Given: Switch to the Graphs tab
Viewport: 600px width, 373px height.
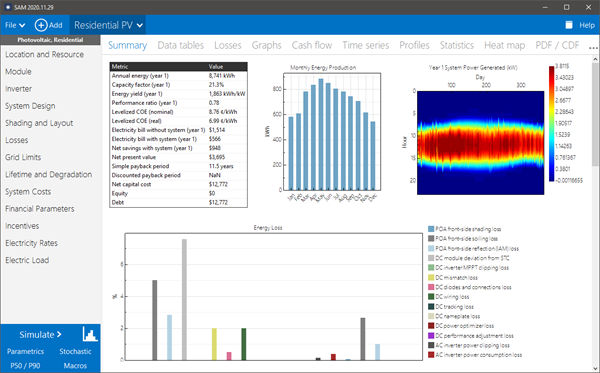Looking at the screenshot, I should coord(266,45).
